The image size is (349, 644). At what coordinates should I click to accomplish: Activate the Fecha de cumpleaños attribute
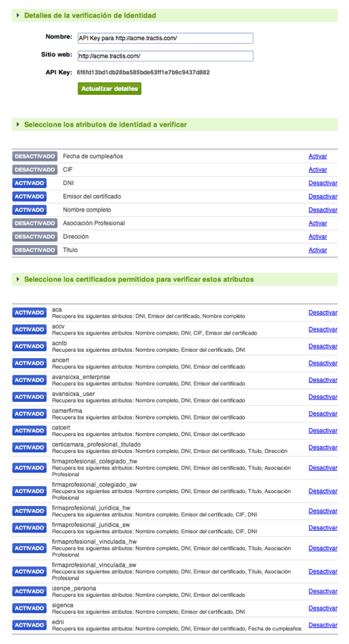point(318,156)
